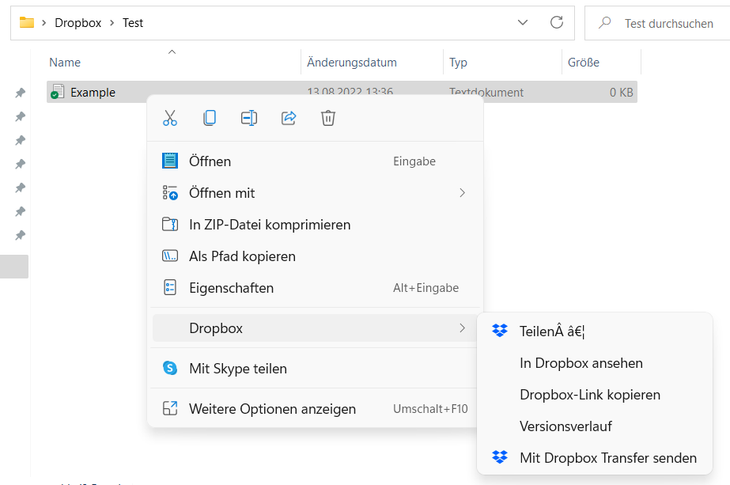The height and width of the screenshot is (485, 730).
Task: Click Mit Dropbox Transfer senden
Action: (608, 458)
